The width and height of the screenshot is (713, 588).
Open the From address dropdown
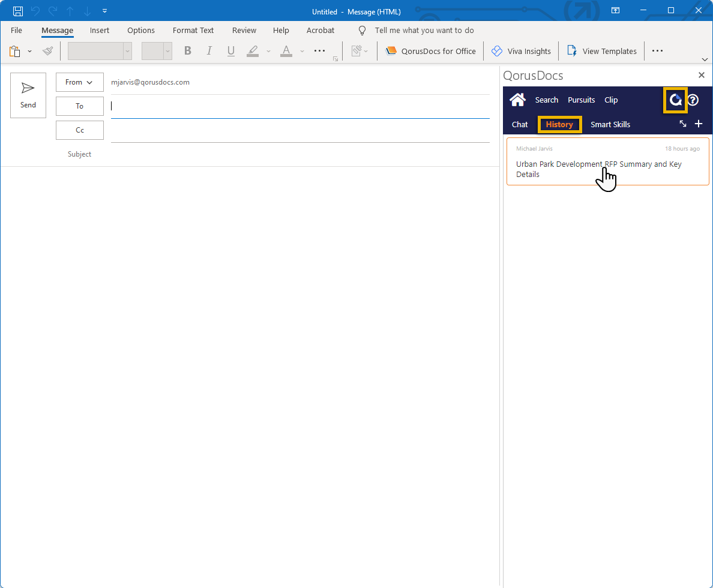(79, 82)
